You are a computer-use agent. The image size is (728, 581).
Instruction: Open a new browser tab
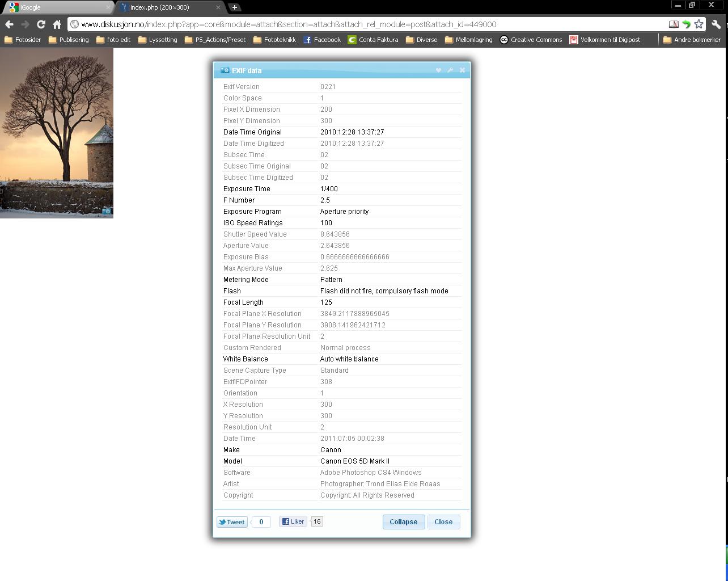tap(234, 7)
